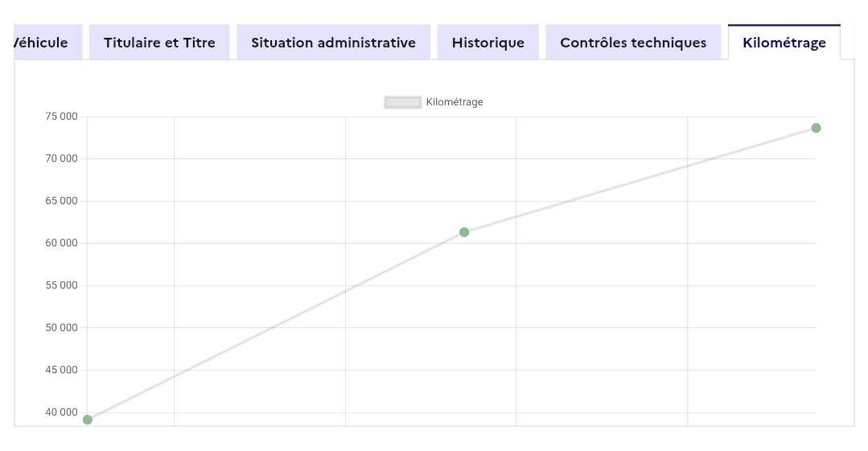868x451 pixels.
Task: Open the Situation administrative tab
Action: [x=333, y=43]
